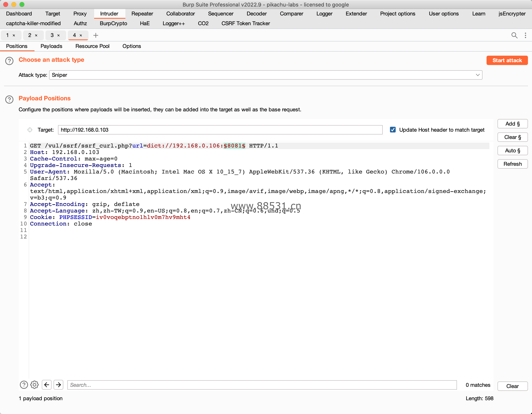The width and height of the screenshot is (532, 414).
Task: Toggle Update Host header to match target
Action: 393,130
